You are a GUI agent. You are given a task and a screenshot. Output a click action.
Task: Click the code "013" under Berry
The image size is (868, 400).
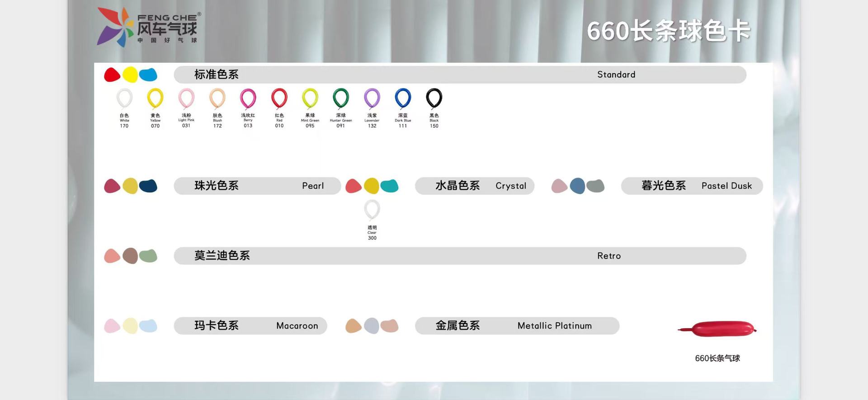point(248,126)
